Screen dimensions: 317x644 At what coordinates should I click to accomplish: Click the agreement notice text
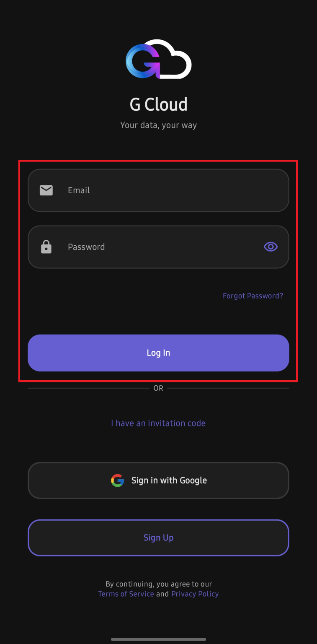point(158,584)
